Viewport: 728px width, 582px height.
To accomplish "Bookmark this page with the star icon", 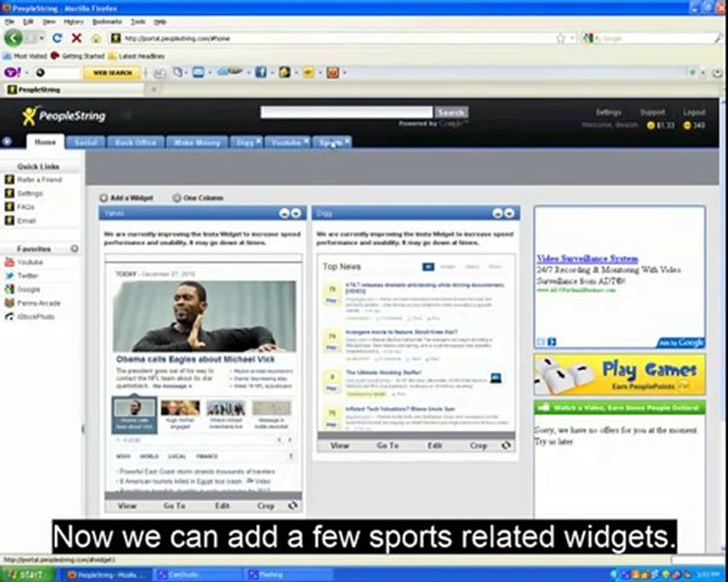I will tap(561, 38).
